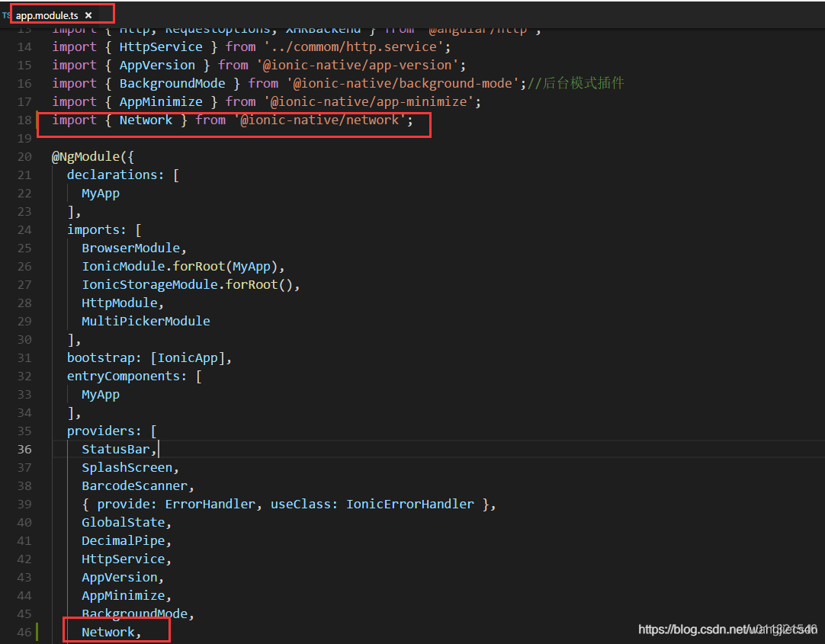Click MyApp under entryComponents

pos(101,395)
